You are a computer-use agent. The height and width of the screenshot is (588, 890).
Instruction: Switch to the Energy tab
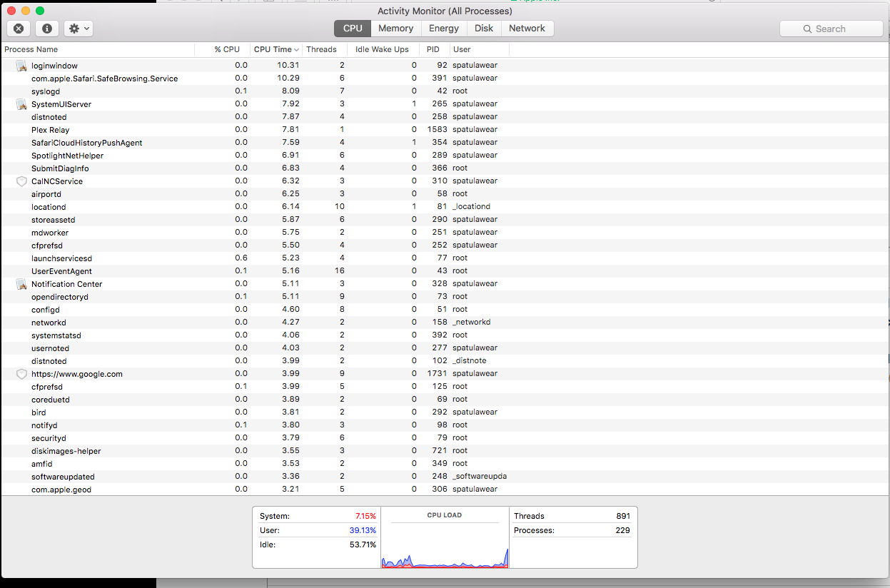point(444,29)
